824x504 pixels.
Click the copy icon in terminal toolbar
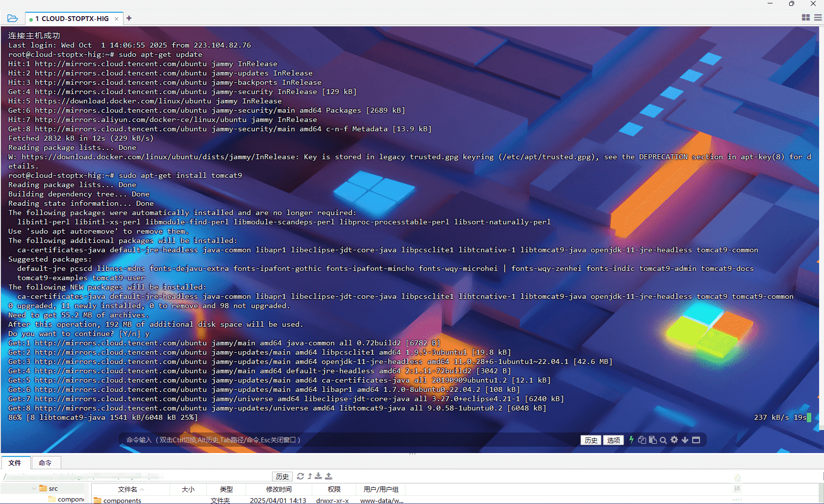pos(642,440)
